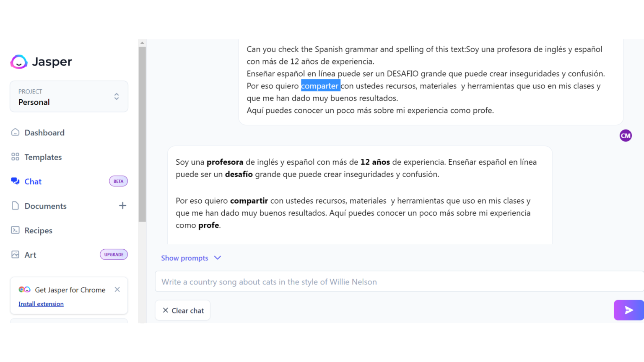
Task: Expand the Show prompts section
Action: click(184, 258)
